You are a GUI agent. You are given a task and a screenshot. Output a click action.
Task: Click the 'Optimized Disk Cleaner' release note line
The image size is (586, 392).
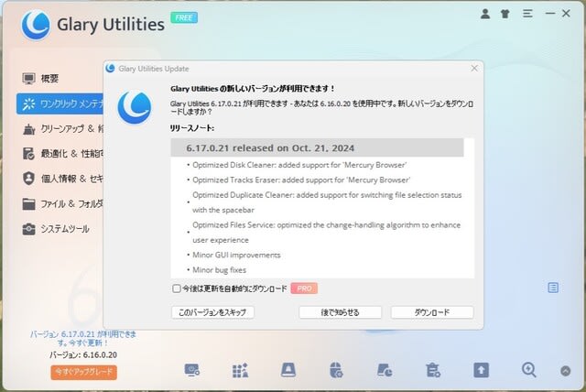pos(299,165)
